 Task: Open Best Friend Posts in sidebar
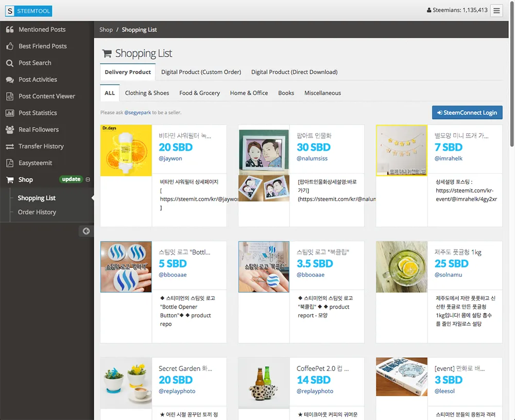tap(43, 46)
